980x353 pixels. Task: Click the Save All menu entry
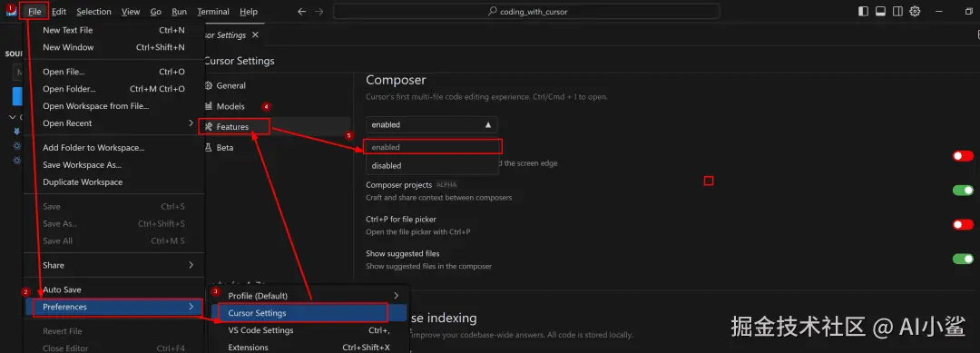113,240
